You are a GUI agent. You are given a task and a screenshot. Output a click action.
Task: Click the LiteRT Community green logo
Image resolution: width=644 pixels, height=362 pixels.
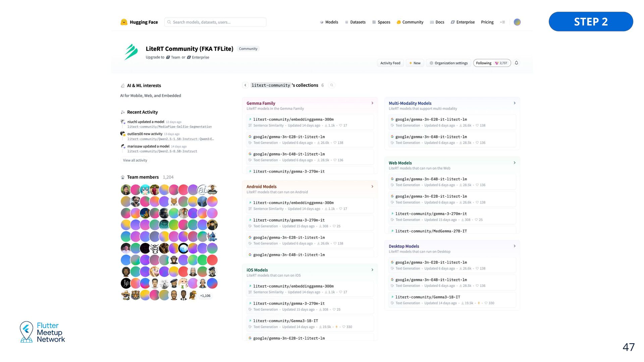(131, 52)
